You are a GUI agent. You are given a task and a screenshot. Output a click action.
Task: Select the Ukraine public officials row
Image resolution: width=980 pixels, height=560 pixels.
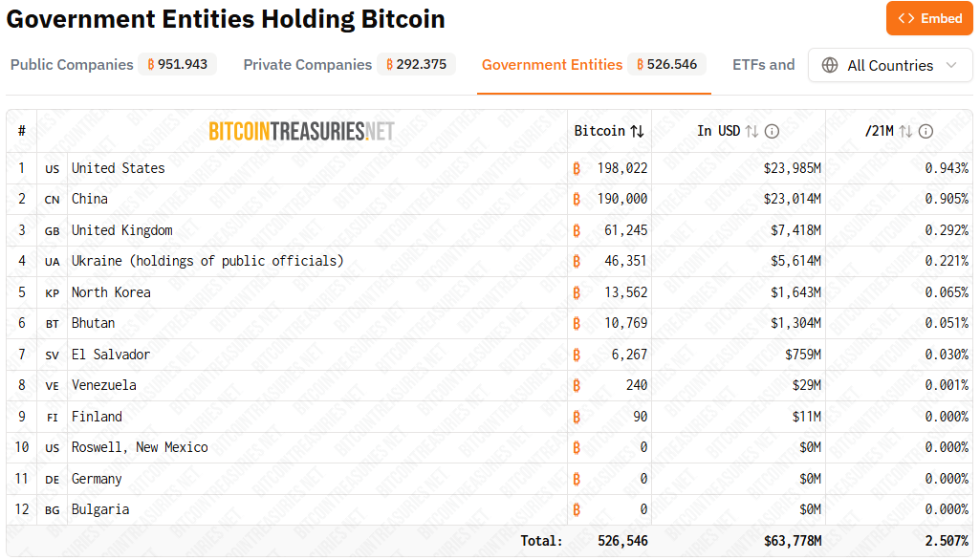(x=207, y=261)
